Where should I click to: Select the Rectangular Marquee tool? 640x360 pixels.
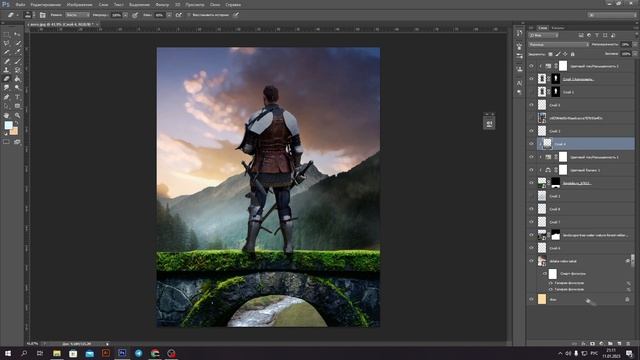(x=7, y=34)
